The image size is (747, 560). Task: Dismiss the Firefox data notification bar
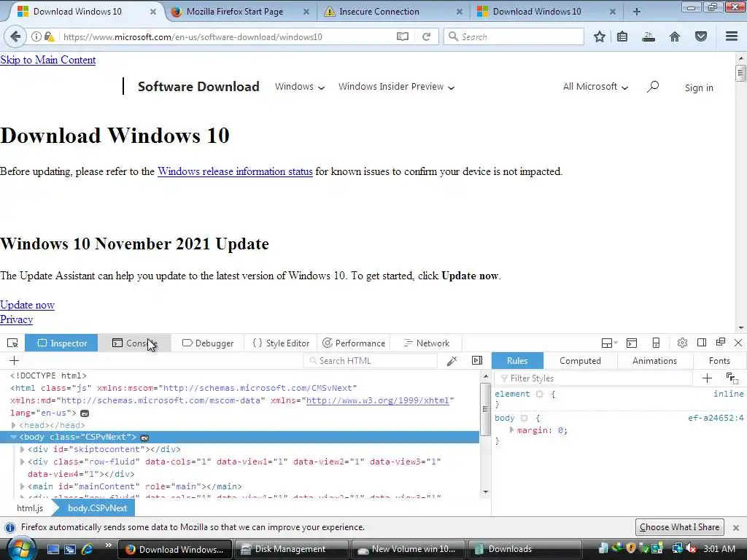(736, 528)
